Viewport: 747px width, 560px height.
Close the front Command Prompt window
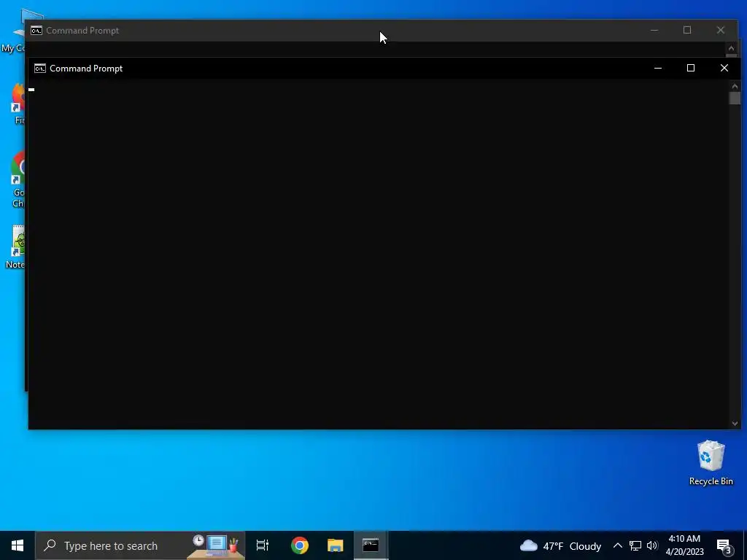pos(724,68)
